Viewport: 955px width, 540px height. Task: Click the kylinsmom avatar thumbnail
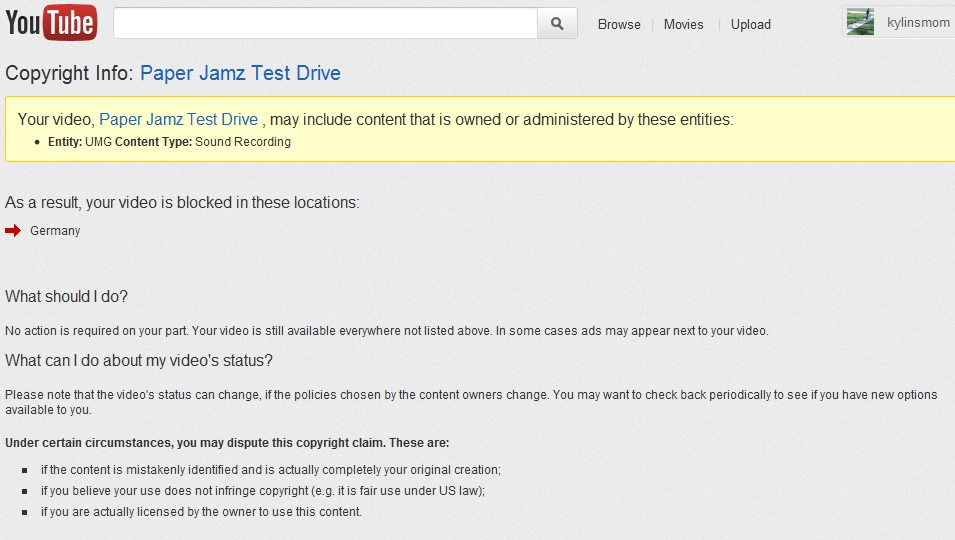tap(860, 23)
